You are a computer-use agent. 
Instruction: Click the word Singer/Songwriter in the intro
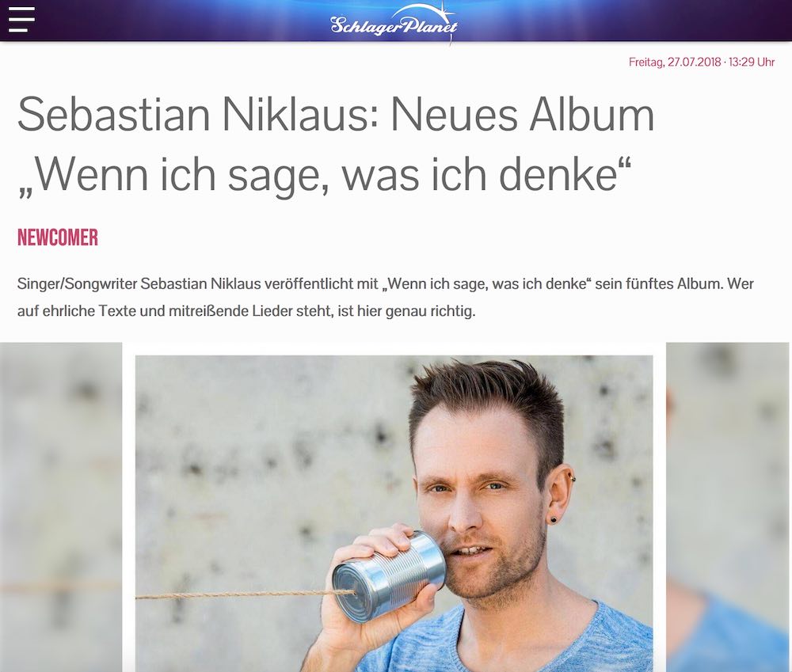coord(78,284)
